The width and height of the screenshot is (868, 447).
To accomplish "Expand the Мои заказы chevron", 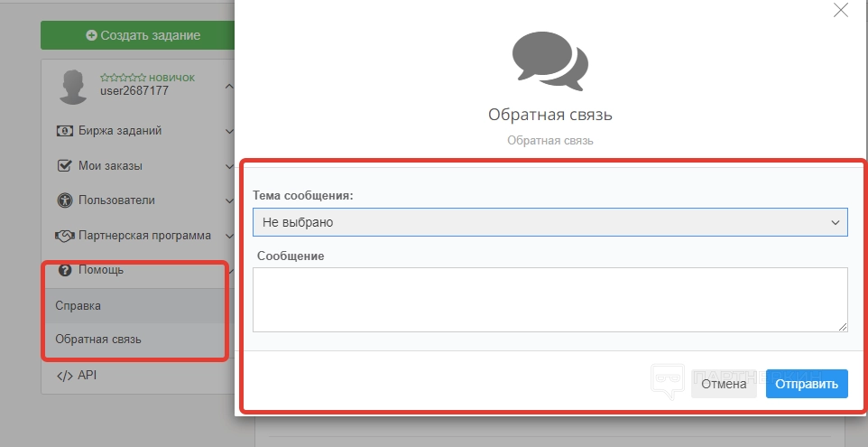I will tap(229, 166).
